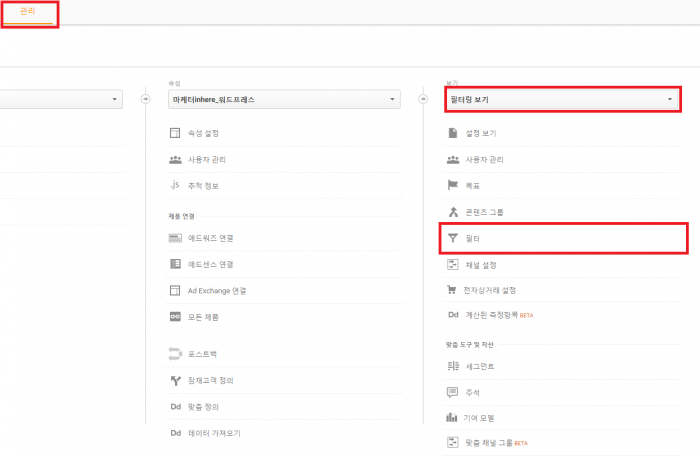
Task: Open the 관리 tab
Action: (x=28, y=12)
